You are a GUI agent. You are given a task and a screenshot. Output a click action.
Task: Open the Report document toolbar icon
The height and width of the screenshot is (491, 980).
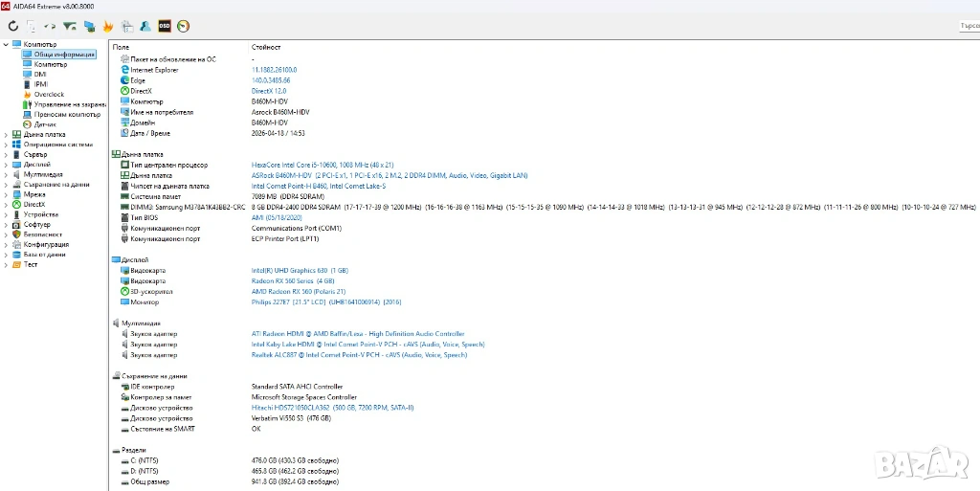click(x=32, y=26)
